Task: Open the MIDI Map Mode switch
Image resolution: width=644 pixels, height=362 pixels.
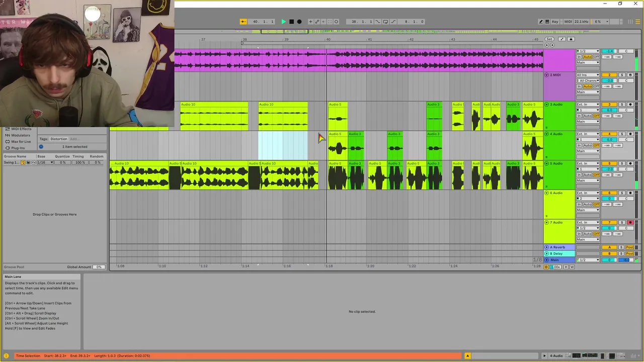Action: point(568,22)
